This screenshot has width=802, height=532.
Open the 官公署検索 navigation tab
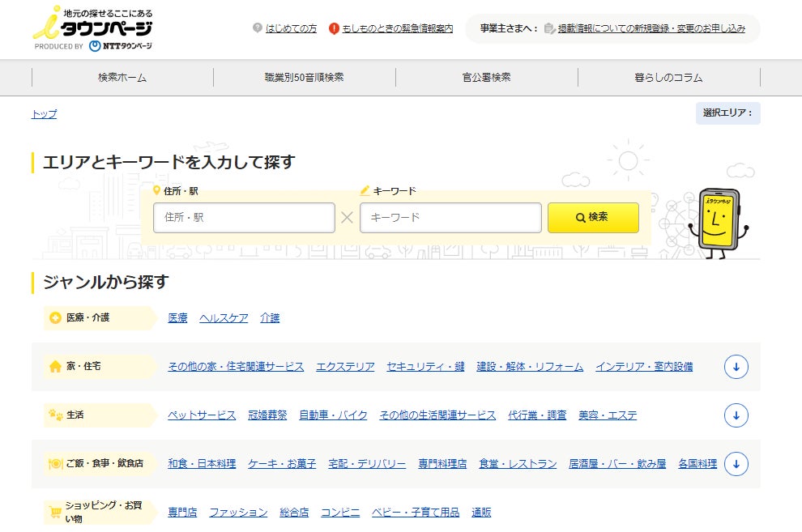(486, 78)
